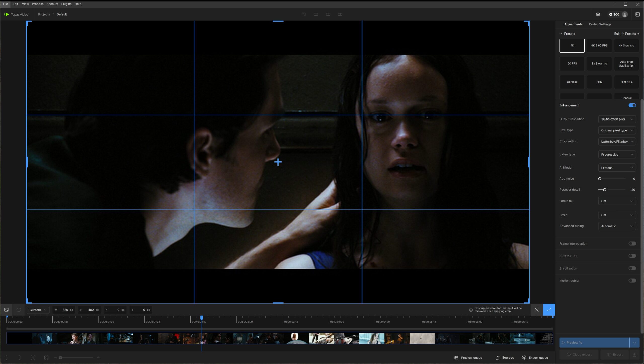Click the blue checkmark to apply crop
This screenshot has width=644, height=364.
coord(549,310)
